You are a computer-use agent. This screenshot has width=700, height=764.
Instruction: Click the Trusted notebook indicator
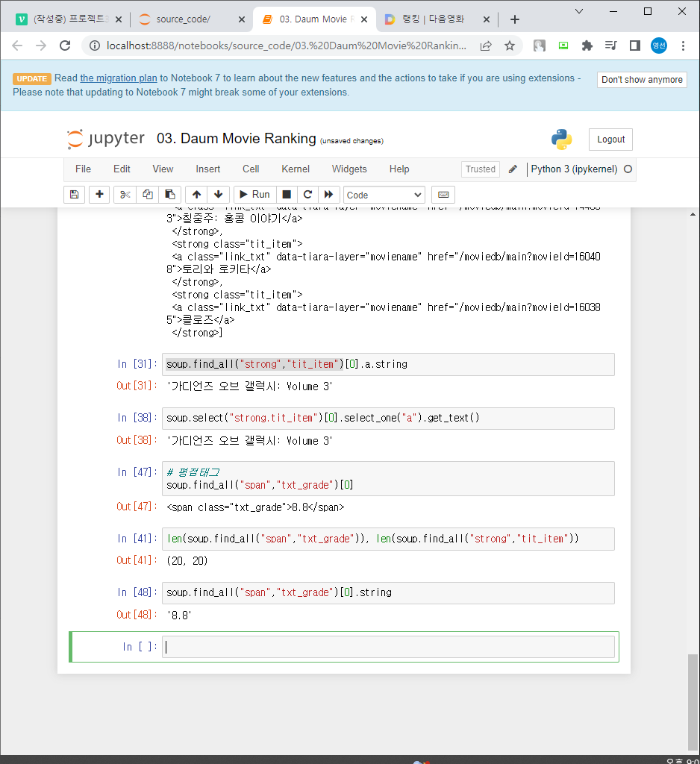[480, 169]
